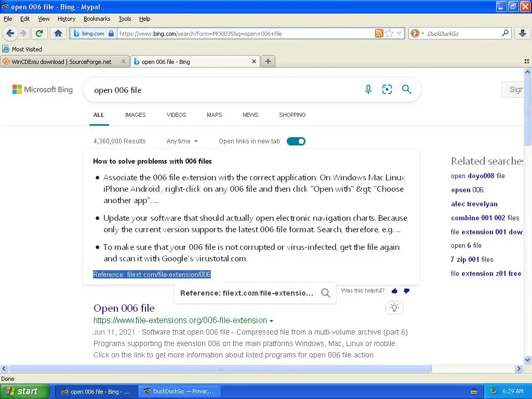Click the on-screen keyboard tray icon
Screen dimensions: 532x399
pyautogui.click(x=474, y=392)
